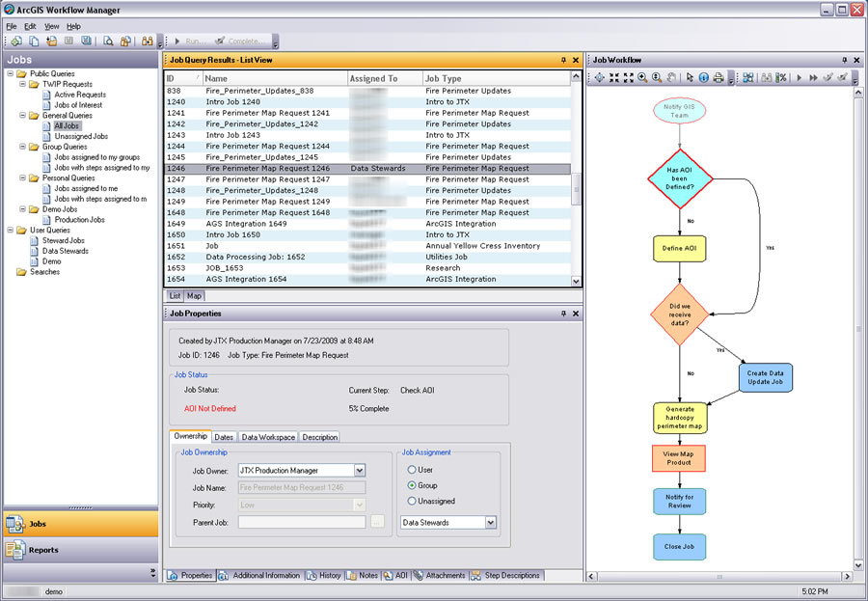Select the User assignment radio button
The image size is (868, 601).
click(411, 470)
